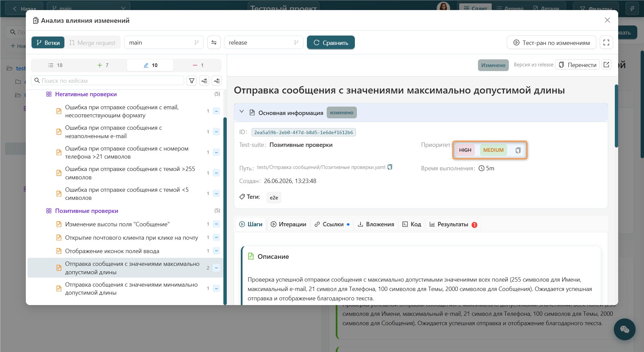Screen dimensions: 644x352
Task: Open the chat support bubble
Action: (x=625, y=329)
